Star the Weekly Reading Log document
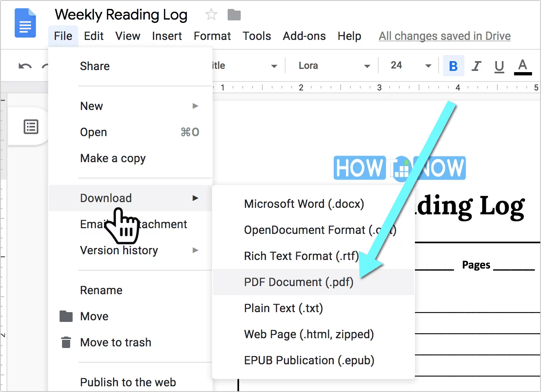This screenshot has width=541, height=392. coord(211,15)
